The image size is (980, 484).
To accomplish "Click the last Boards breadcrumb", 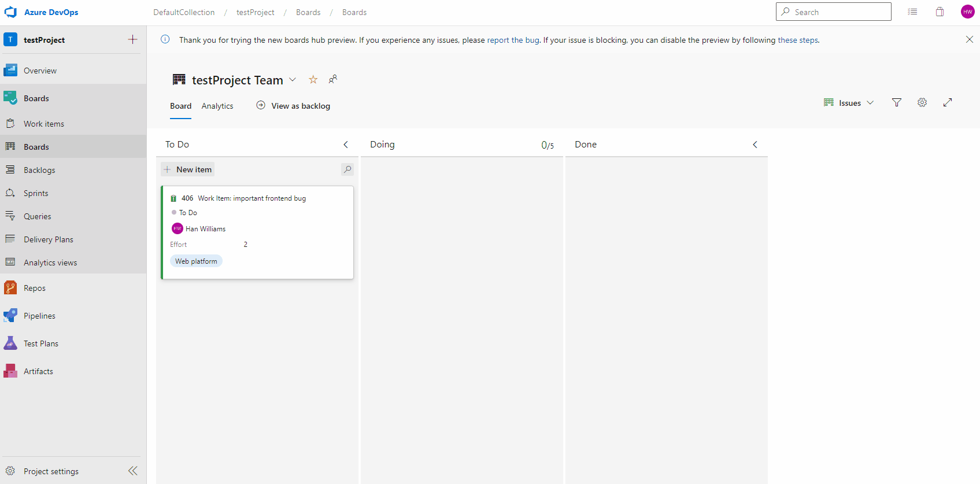I will (x=354, y=12).
